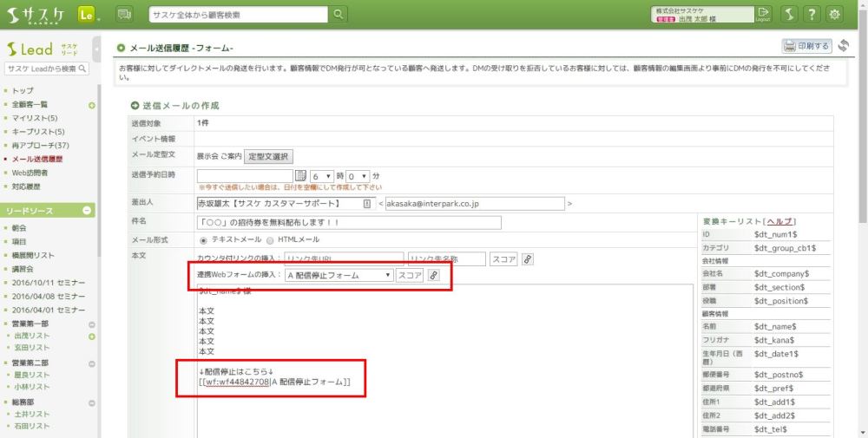The height and width of the screenshot is (438, 868).
Task: Collapse the リードソース section
Action: pyautogui.click(x=88, y=211)
